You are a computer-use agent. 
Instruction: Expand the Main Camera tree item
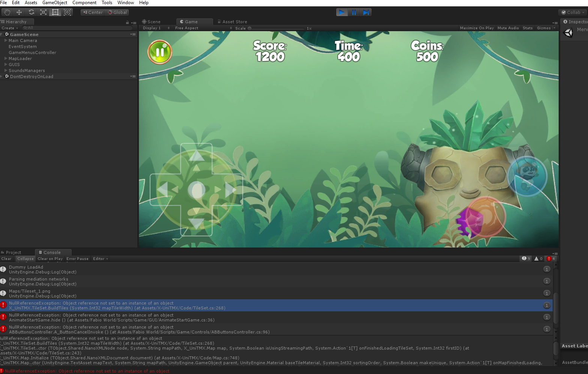pyautogui.click(x=6, y=41)
